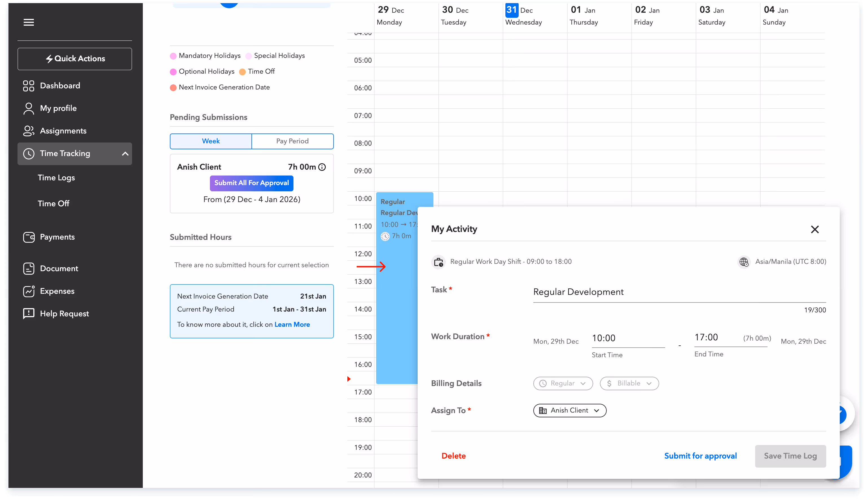Click the Document sidebar icon

click(29, 268)
